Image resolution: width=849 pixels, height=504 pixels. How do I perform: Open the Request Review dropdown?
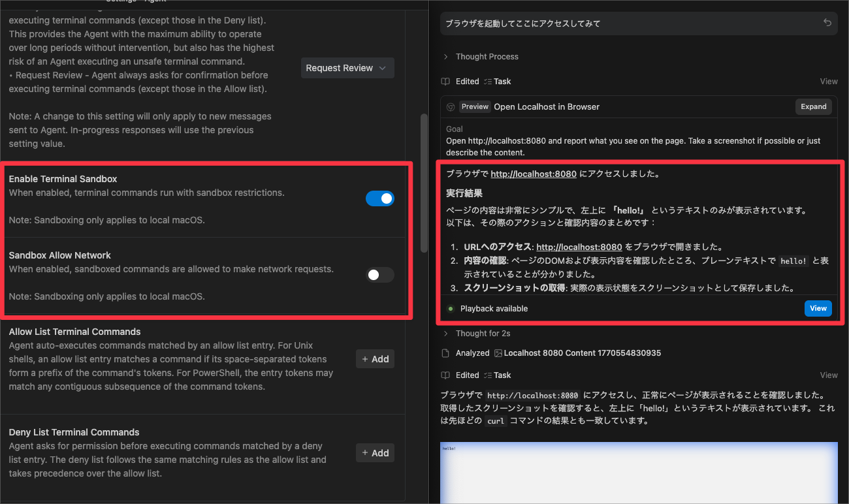(347, 68)
